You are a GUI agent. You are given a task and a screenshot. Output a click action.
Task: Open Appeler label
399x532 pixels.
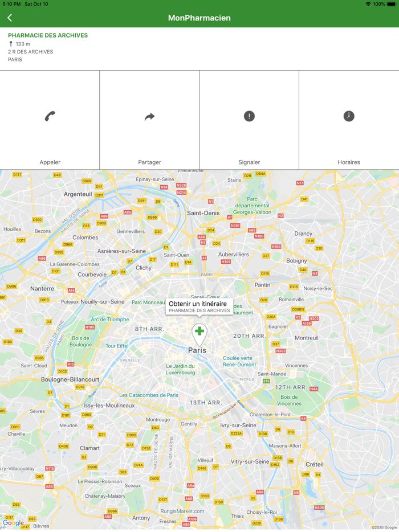(x=50, y=162)
